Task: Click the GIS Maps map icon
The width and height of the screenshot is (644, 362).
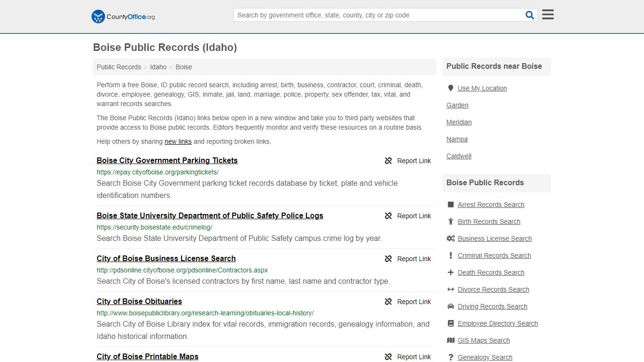Action: 451,340
